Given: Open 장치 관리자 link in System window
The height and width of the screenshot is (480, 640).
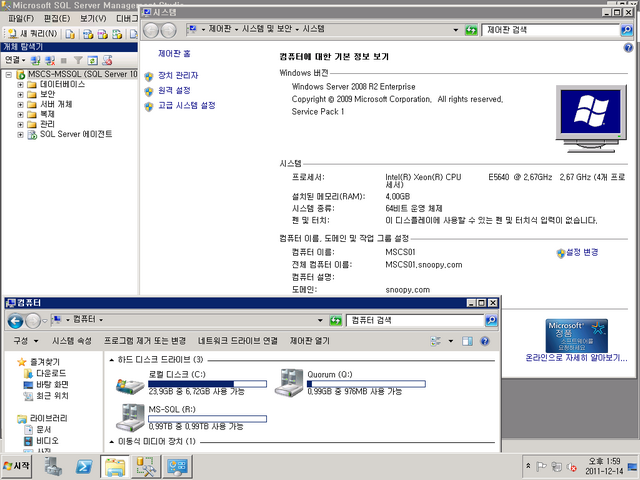Looking at the screenshot, I should [178, 76].
